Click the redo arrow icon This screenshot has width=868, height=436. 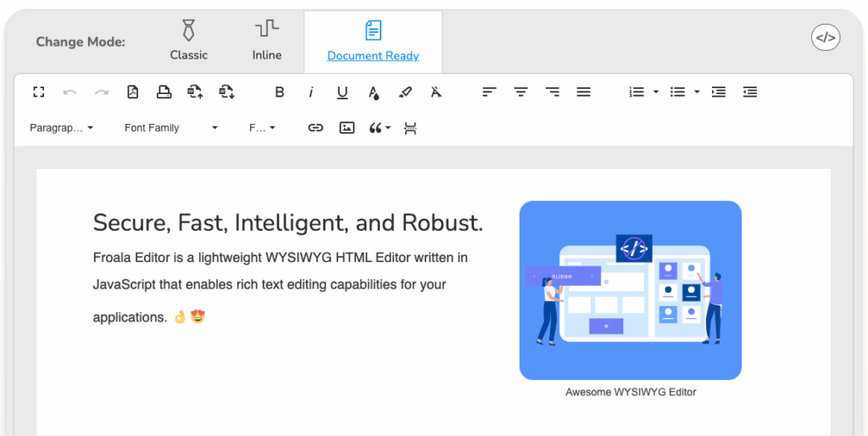click(102, 92)
